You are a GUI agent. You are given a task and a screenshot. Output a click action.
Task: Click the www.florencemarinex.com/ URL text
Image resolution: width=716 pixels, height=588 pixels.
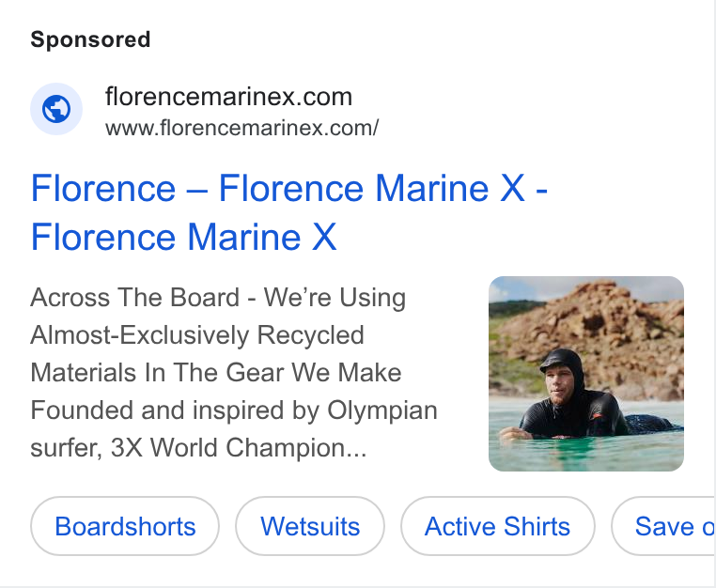[x=241, y=128]
